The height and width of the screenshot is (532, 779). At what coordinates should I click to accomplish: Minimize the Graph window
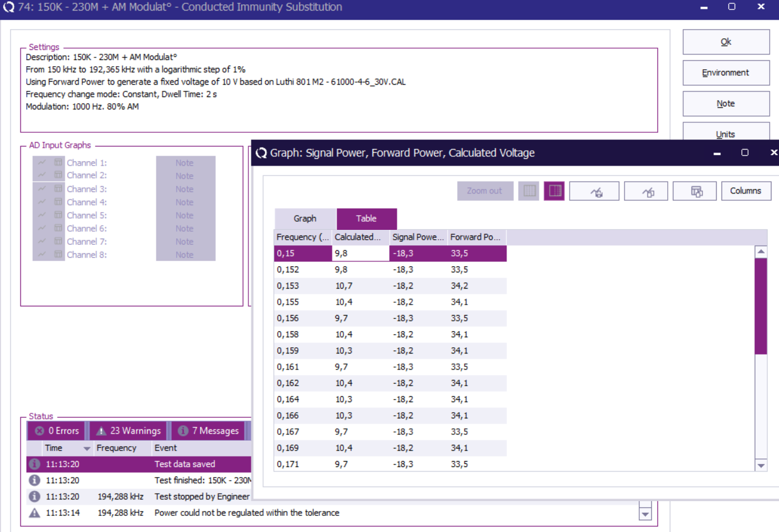[717, 153]
